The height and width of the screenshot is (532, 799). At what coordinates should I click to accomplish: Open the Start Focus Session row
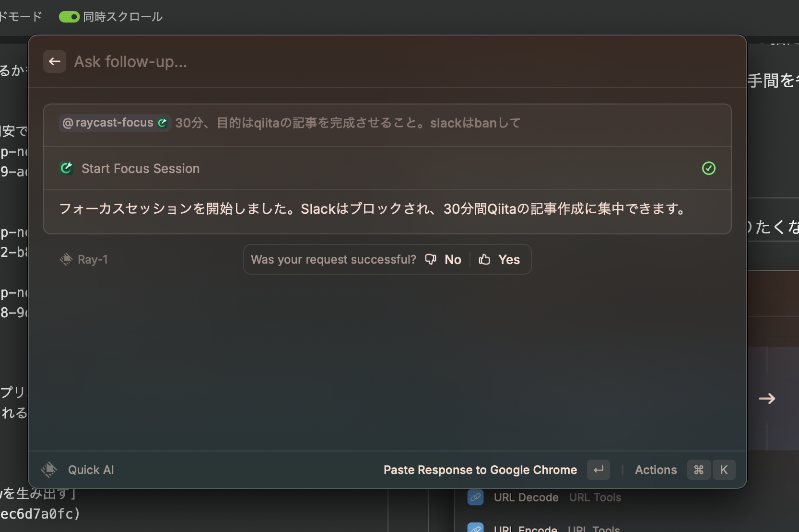pos(388,168)
